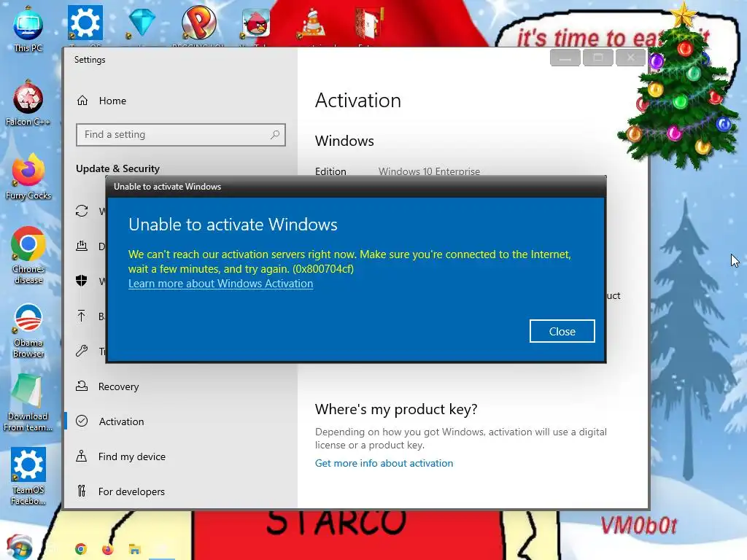This screenshot has height=560, width=747.
Task: Launch Firefox from the taskbar
Action: point(108,549)
